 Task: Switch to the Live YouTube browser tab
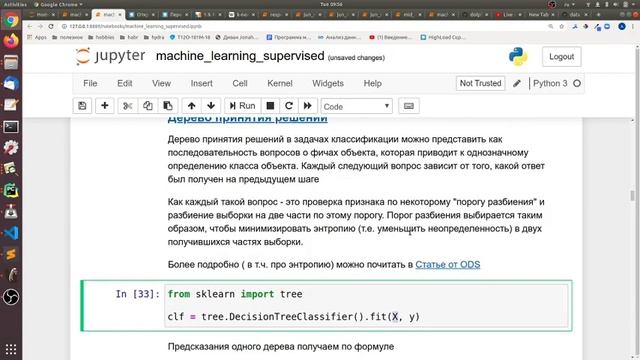[508, 15]
